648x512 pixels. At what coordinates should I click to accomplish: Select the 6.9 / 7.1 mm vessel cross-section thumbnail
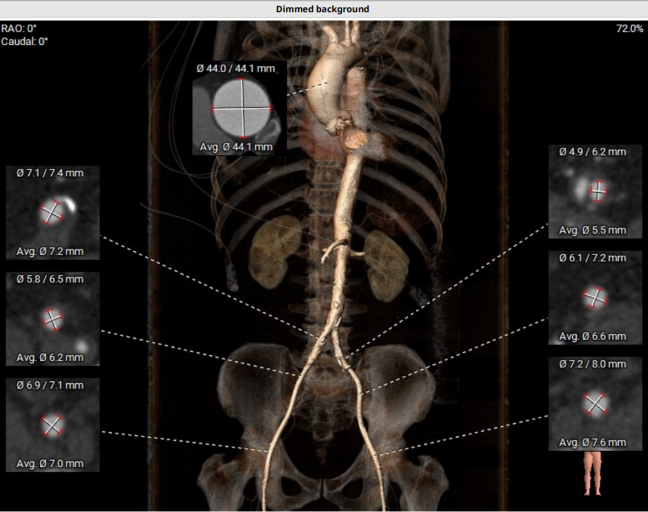(52, 425)
